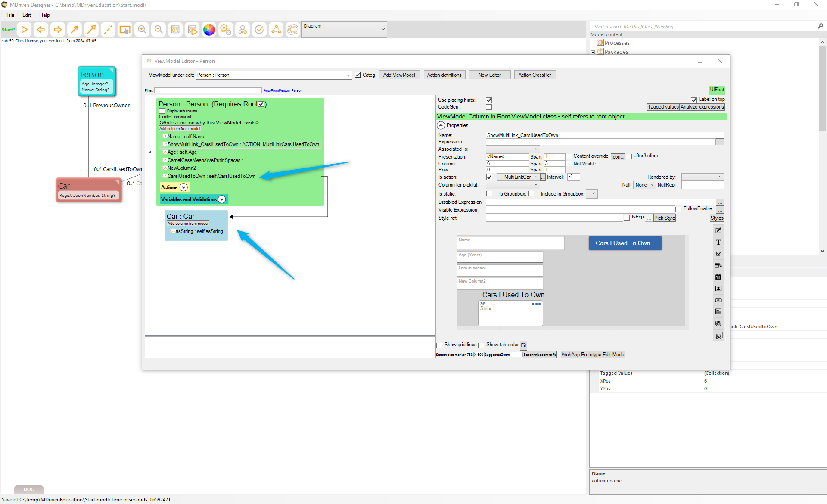Check Show grid lines option
The height and width of the screenshot is (504, 827).
(439, 345)
